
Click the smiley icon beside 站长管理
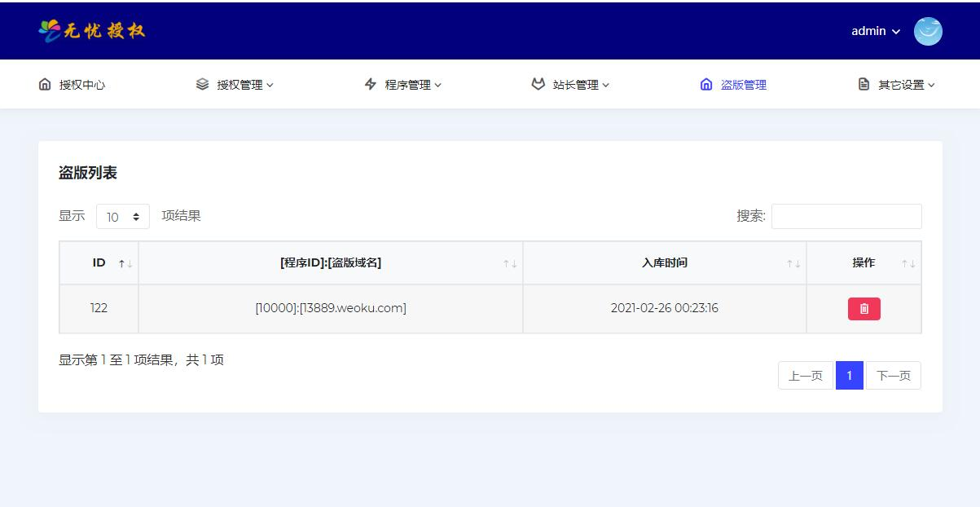[538, 84]
